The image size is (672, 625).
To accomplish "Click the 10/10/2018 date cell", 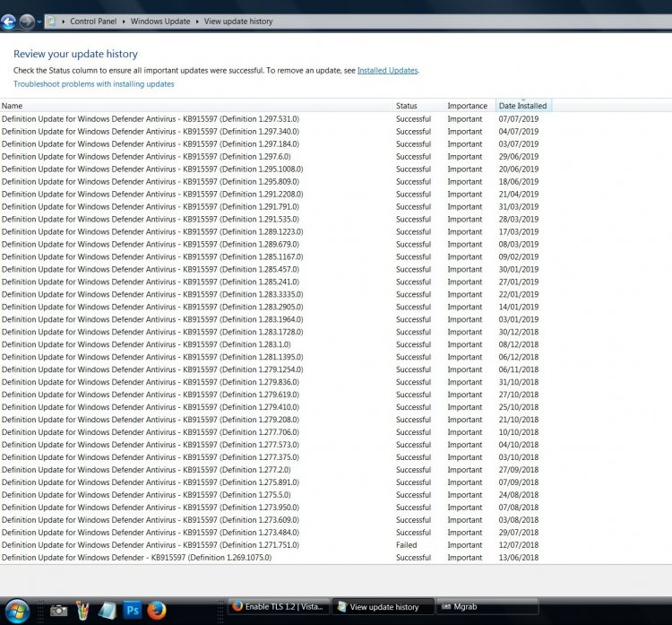I will click(519, 432).
